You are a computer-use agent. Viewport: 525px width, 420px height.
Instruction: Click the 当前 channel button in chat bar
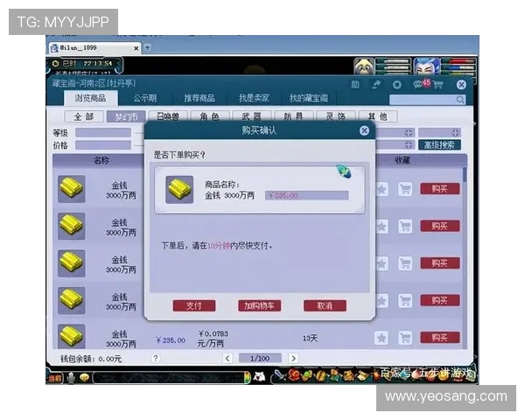(x=55, y=378)
